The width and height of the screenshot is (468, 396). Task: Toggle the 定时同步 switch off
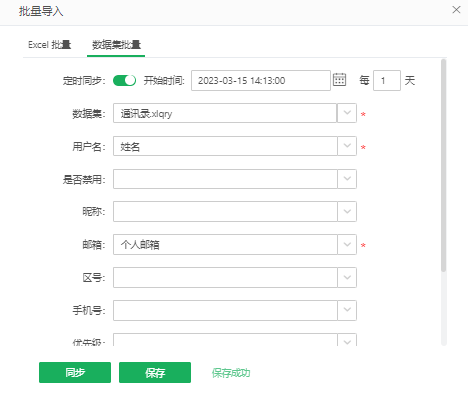(124, 80)
